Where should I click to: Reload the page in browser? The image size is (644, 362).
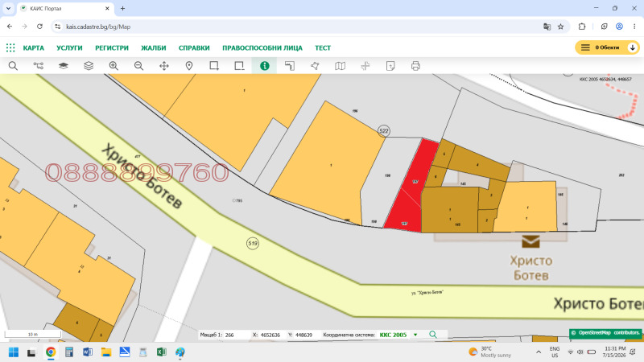(x=39, y=27)
